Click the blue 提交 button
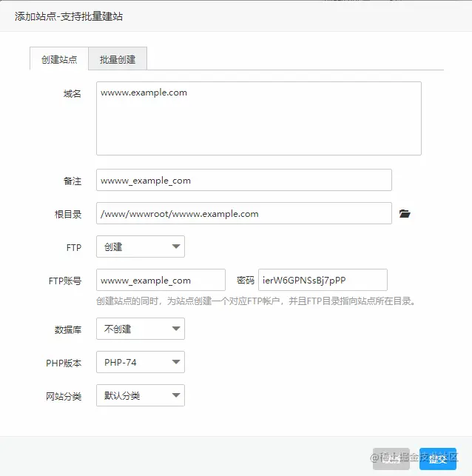This screenshot has height=476, width=472. point(438,459)
